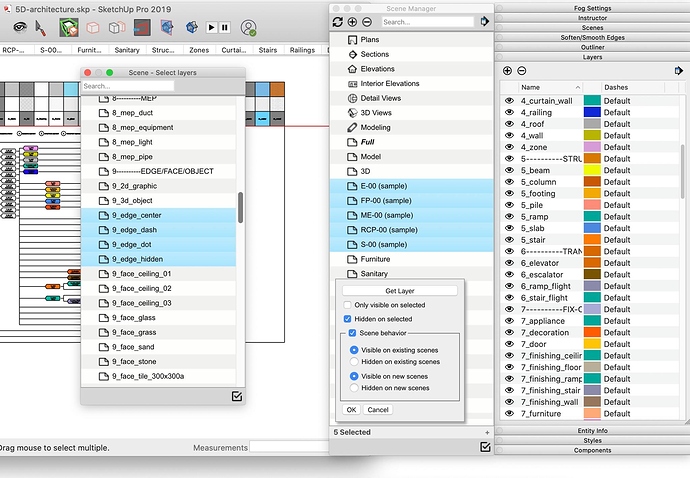Image resolution: width=690 pixels, height=478 pixels.
Task: Open the Plans scene group
Action: [x=411, y=40]
